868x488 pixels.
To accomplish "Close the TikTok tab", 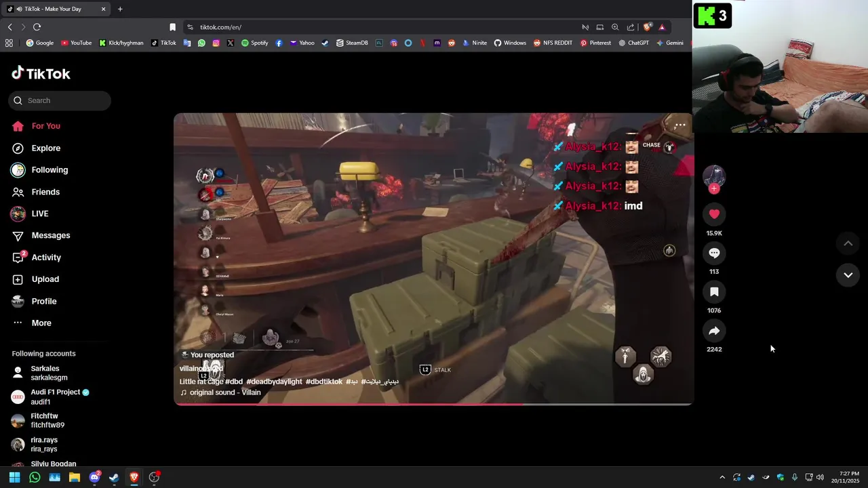I will click(x=103, y=9).
